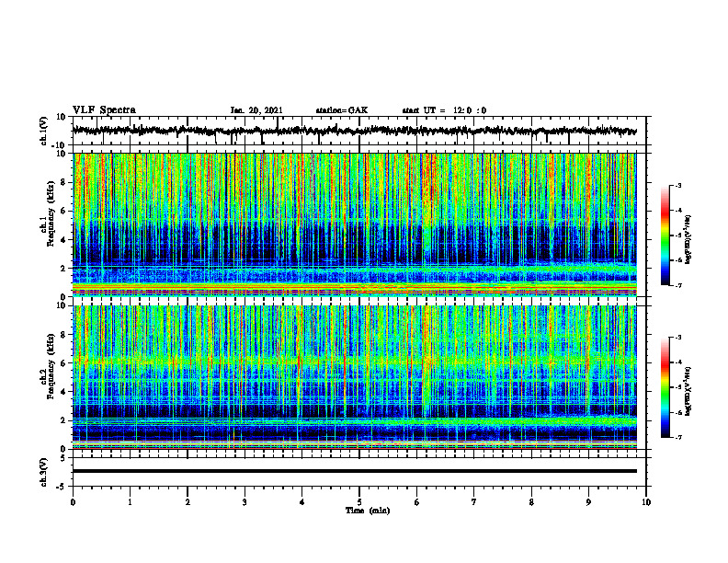Click the 'Time (min)' x-axis label
Screen dimensions: 728x563
point(368,511)
